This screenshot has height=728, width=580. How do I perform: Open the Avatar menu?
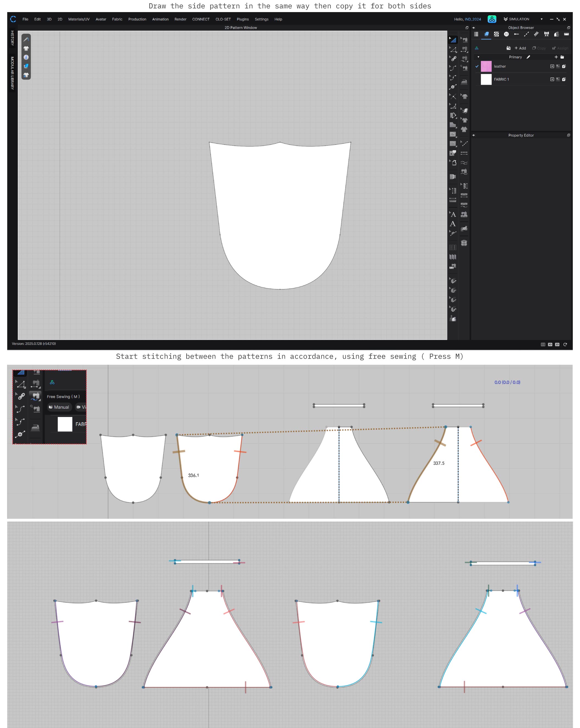101,19
